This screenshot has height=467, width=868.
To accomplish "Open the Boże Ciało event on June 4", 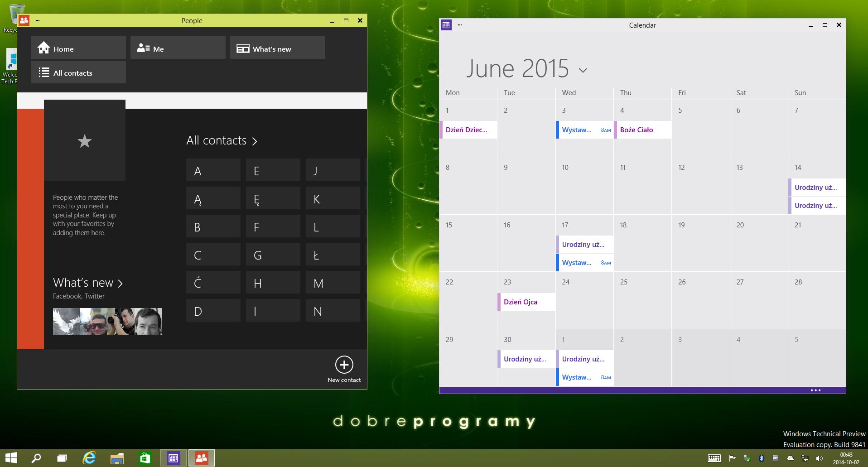I will pyautogui.click(x=643, y=130).
